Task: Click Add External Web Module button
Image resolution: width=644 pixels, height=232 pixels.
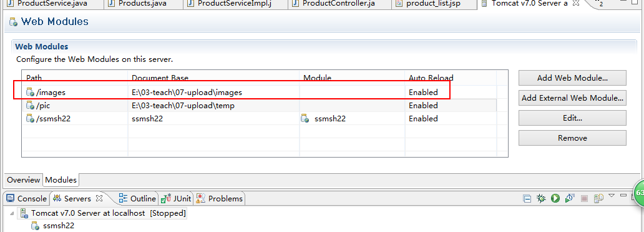Action: [572, 98]
